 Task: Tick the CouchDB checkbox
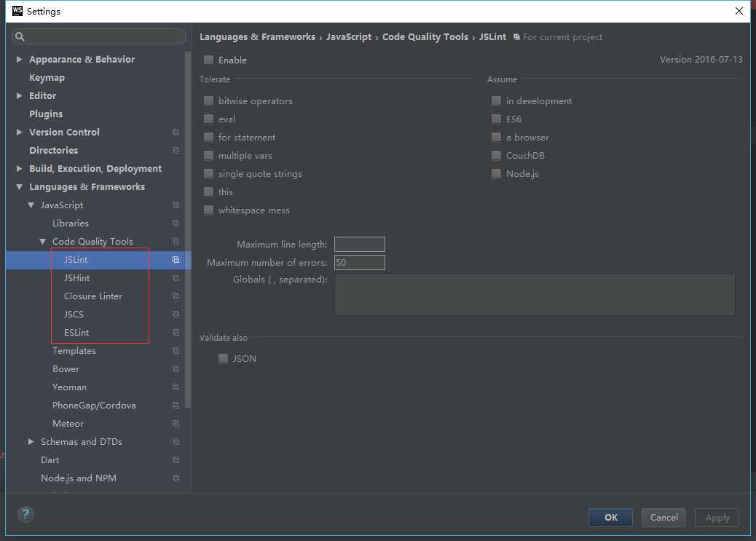click(496, 155)
